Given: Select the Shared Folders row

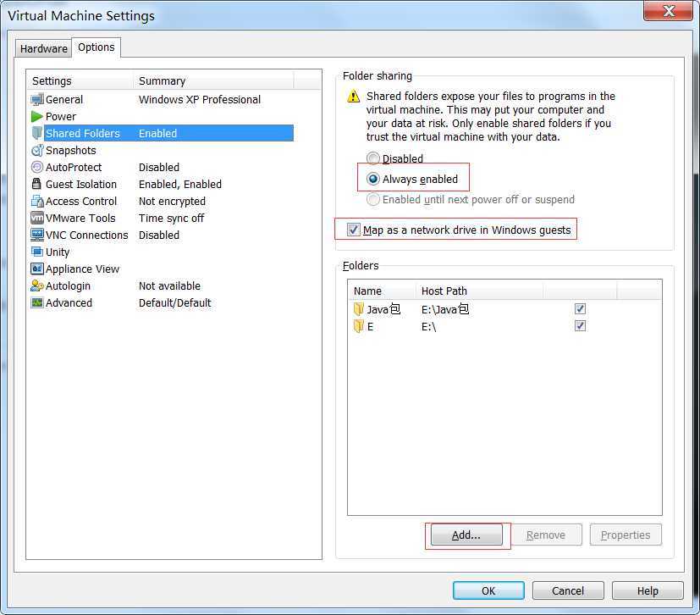Looking at the screenshot, I should [162, 133].
